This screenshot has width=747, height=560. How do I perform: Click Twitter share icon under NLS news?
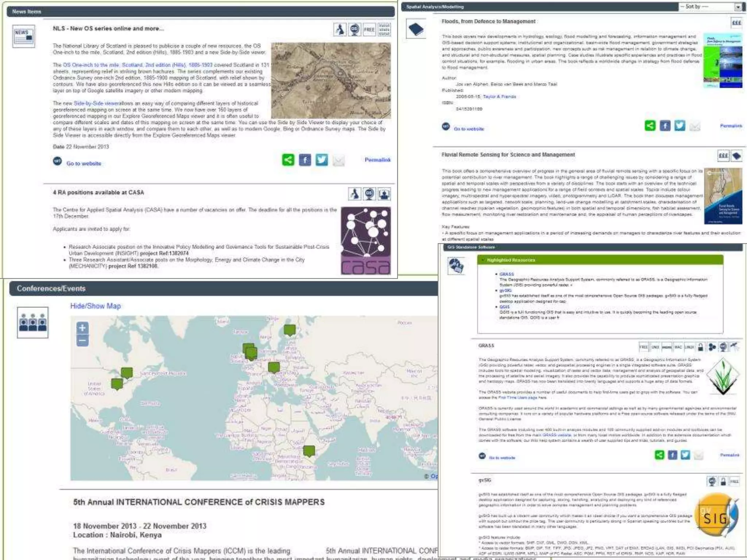(x=321, y=160)
